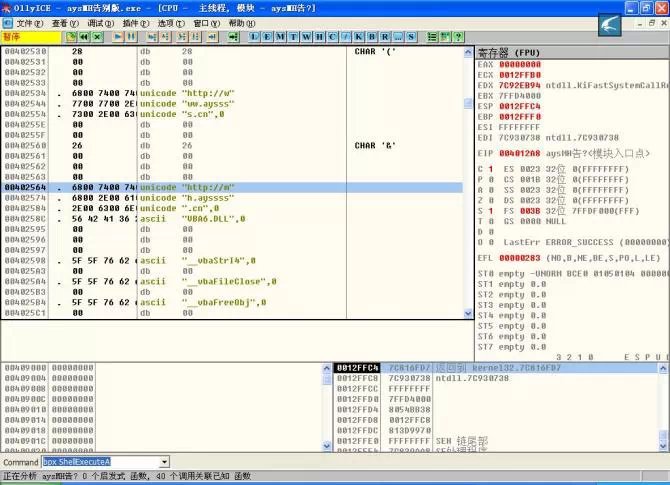Screen dimensions: 670x485
Task: Open the E (Executable modules) toolbar button
Action: point(268,37)
